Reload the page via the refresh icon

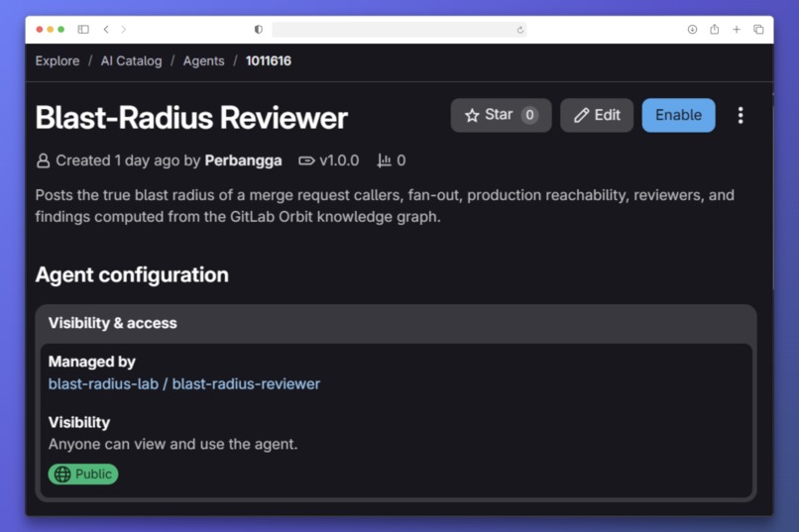tap(519, 30)
